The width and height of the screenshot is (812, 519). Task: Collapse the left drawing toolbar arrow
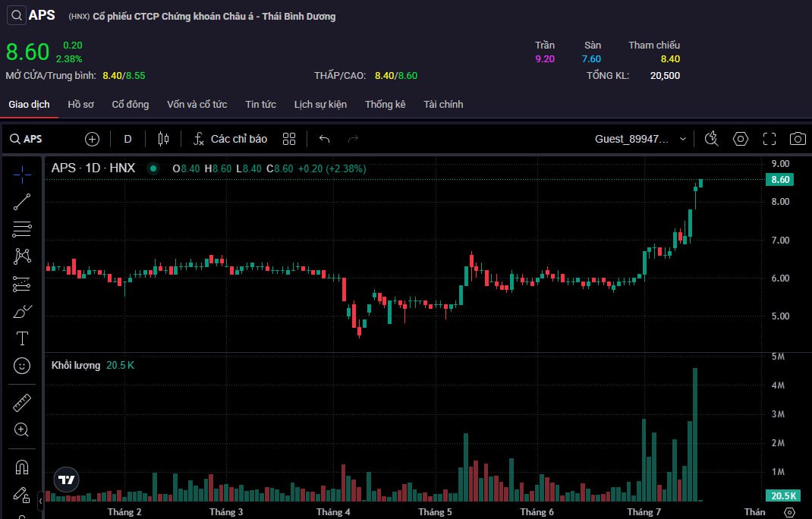click(40, 501)
